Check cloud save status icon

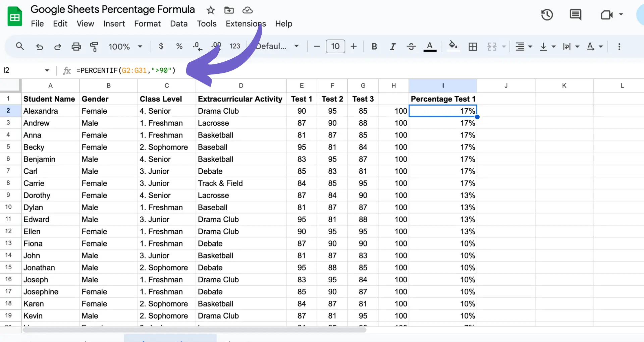pyautogui.click(x=248, y=10)
